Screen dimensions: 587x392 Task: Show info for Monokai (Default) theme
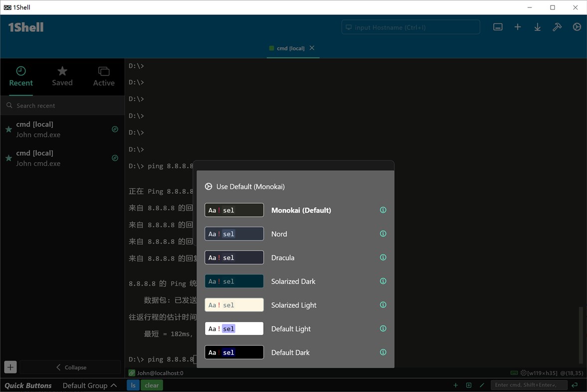pyautogui.click(x=383, y=210)
